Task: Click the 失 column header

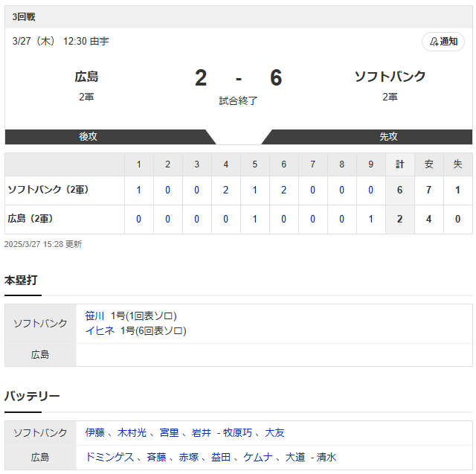Action: (458, 164)
